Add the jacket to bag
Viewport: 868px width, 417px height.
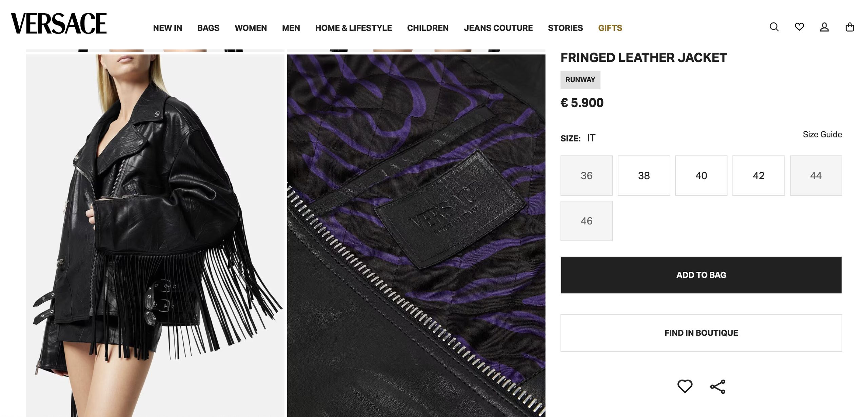[701, 275]
